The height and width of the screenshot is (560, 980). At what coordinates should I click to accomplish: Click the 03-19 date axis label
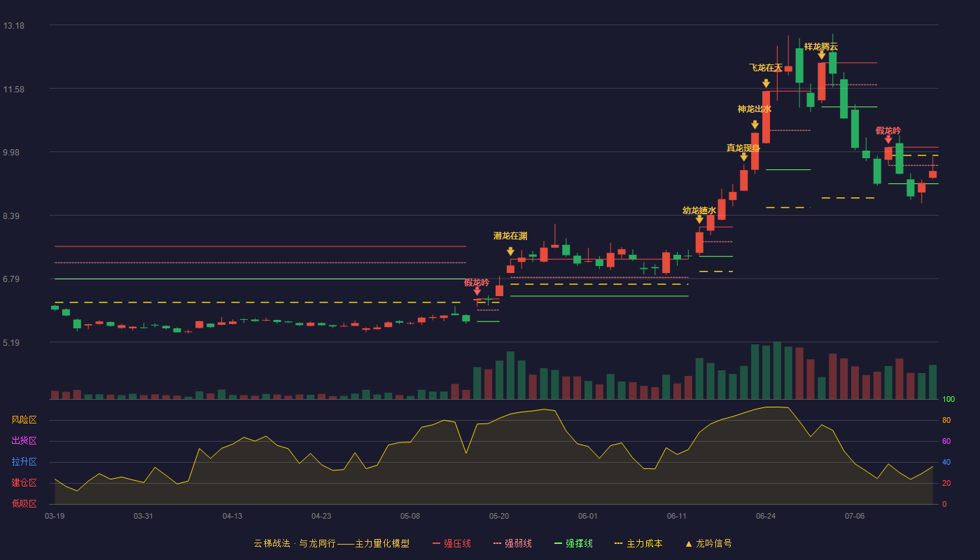(x=55, y=516)
